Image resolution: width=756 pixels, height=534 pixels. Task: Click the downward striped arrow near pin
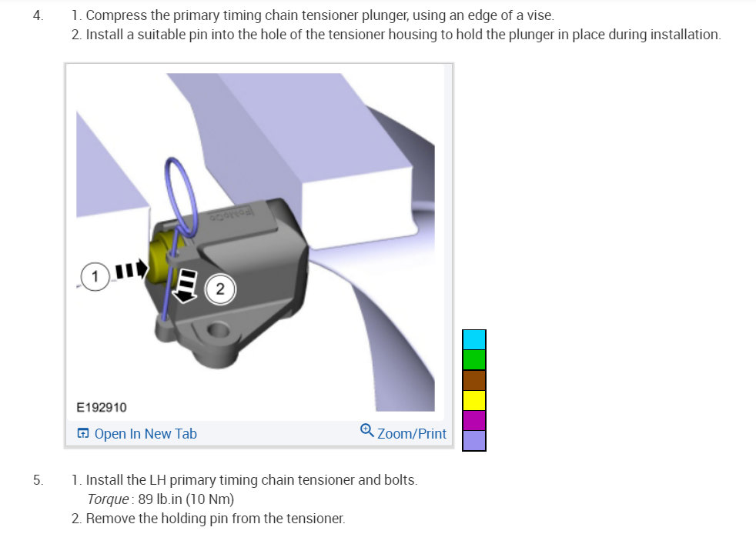point(185,286)
